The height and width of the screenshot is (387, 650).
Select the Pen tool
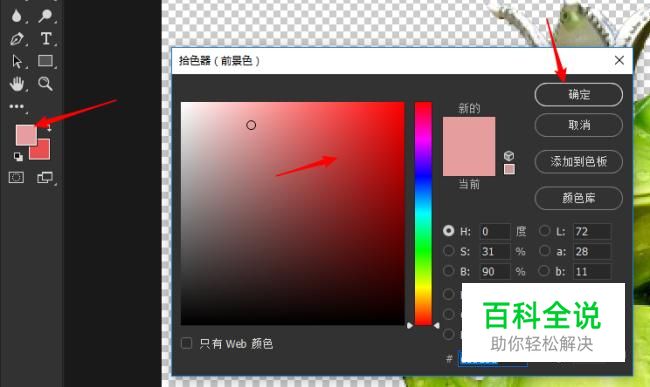click(17, 39)
